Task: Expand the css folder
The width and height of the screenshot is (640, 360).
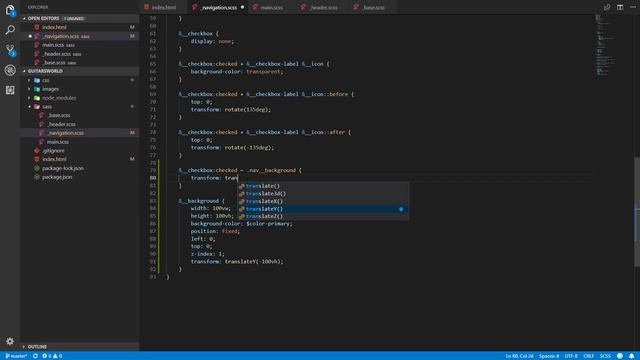Action: pos(46,80)
